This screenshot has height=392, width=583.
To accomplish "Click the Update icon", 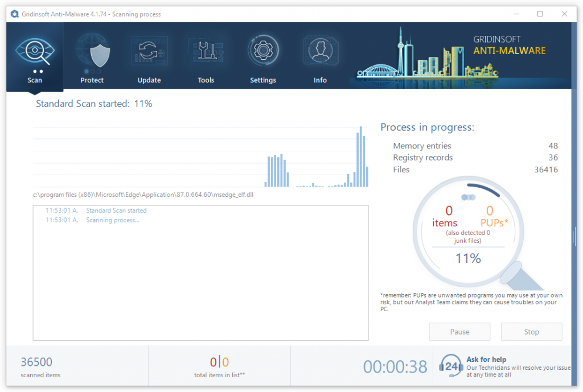I will pyautogui.click(x=149, y=50).
